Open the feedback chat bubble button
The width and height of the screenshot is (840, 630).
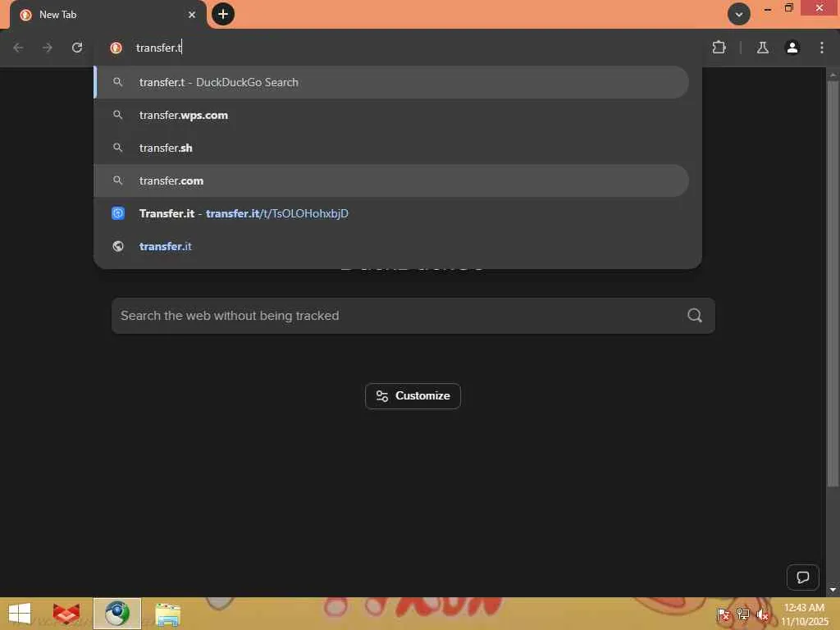(802, 577)
